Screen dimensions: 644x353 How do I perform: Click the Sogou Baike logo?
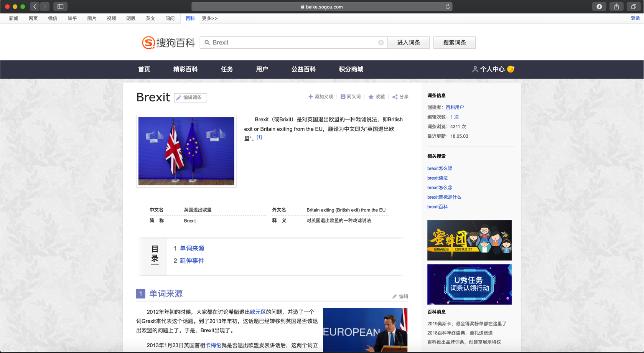pos(168,43)
